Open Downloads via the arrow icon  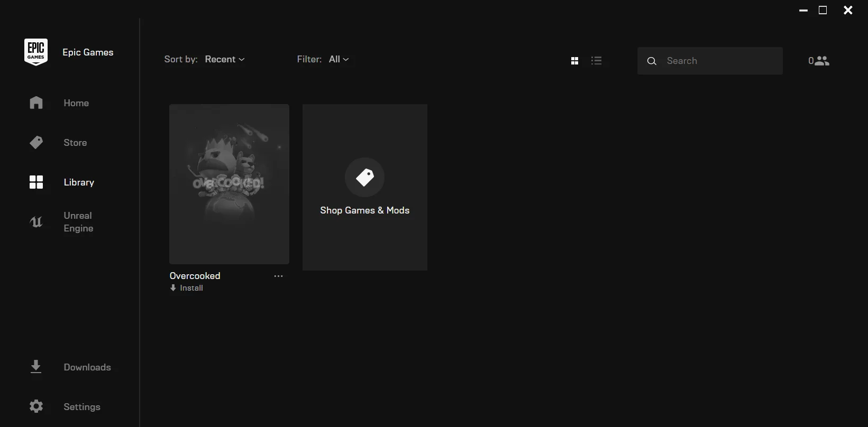point(36,367)
